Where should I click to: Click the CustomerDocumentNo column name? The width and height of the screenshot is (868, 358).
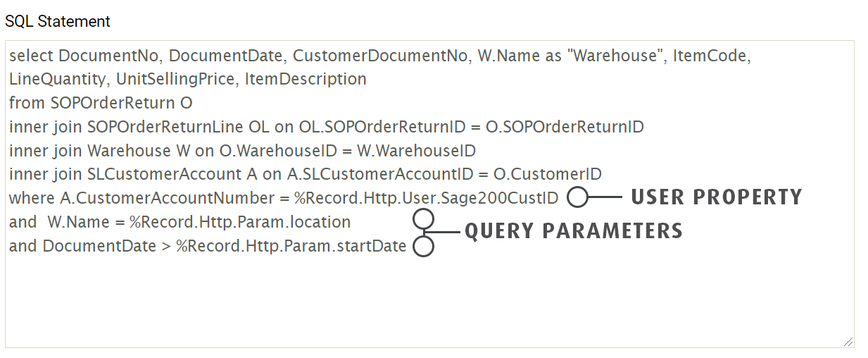[381, 56]
